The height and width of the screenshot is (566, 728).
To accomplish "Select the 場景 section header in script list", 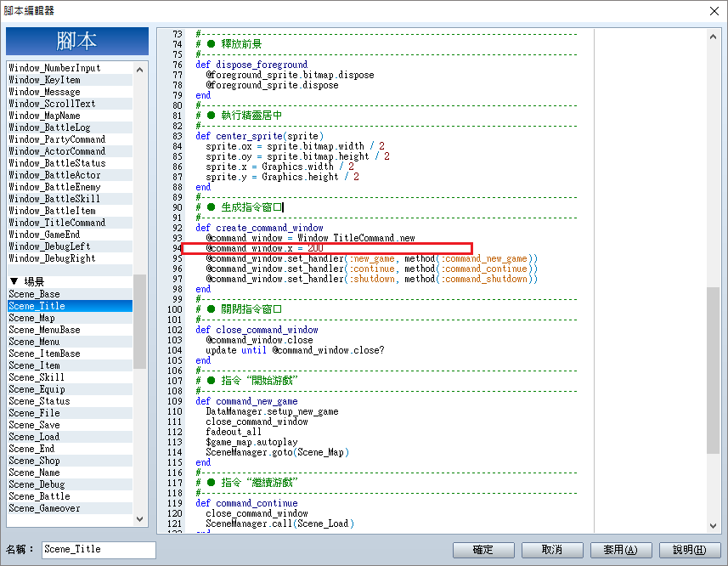I will coord(71,281).
